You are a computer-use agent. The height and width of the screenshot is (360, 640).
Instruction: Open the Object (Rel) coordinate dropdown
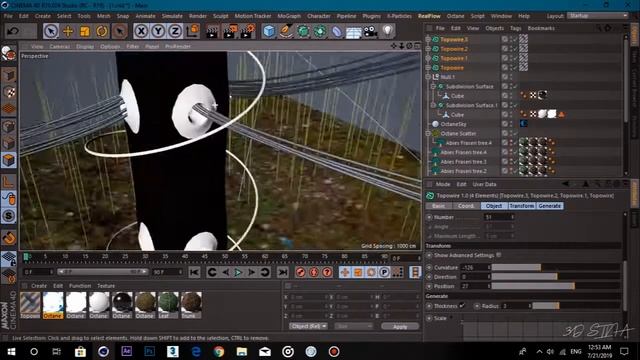(308, 326)
